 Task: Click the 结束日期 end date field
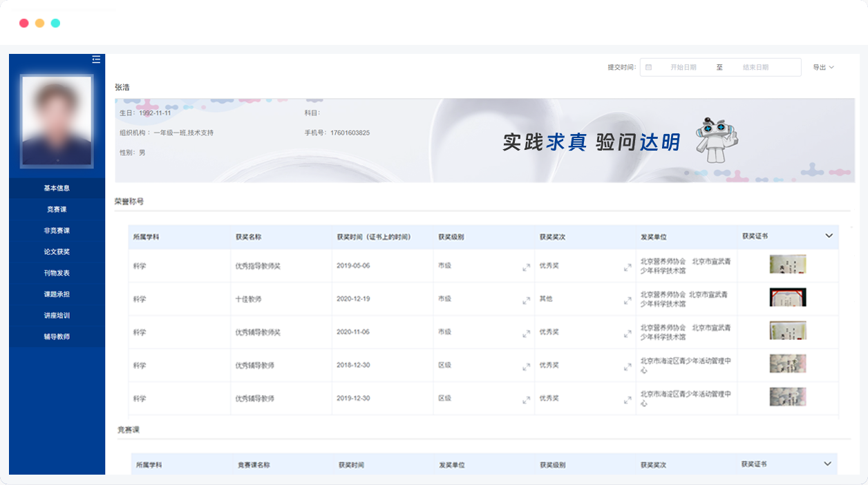point(755,67)
